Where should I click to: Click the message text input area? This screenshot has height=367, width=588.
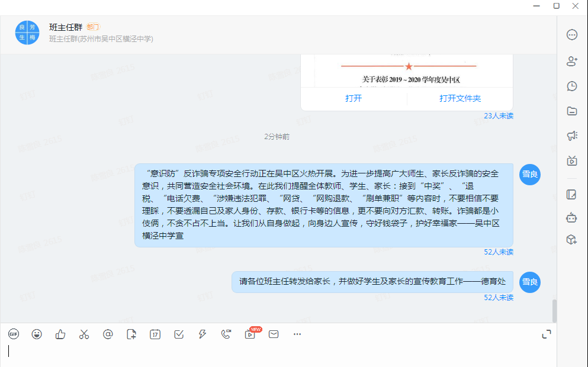click(278, 353)
